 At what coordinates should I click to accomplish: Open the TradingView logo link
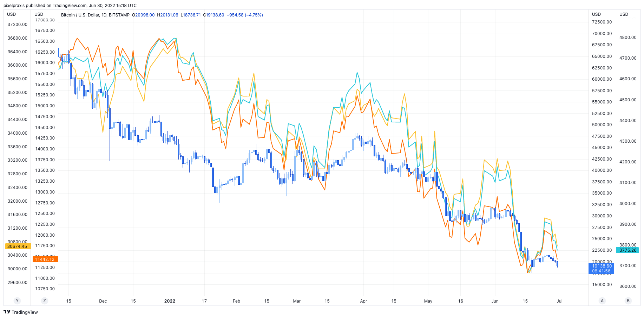tap(21, 312)
